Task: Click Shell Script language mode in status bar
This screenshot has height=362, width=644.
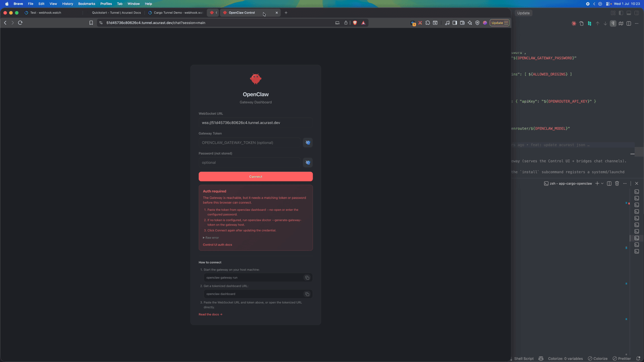Action: pyautogui.click(x=524, y=358)
